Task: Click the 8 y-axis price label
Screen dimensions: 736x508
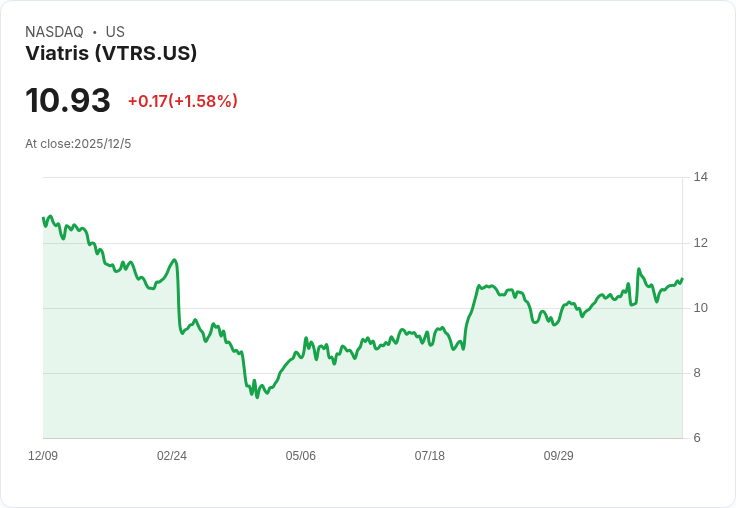Action: [x=697, y=373]
